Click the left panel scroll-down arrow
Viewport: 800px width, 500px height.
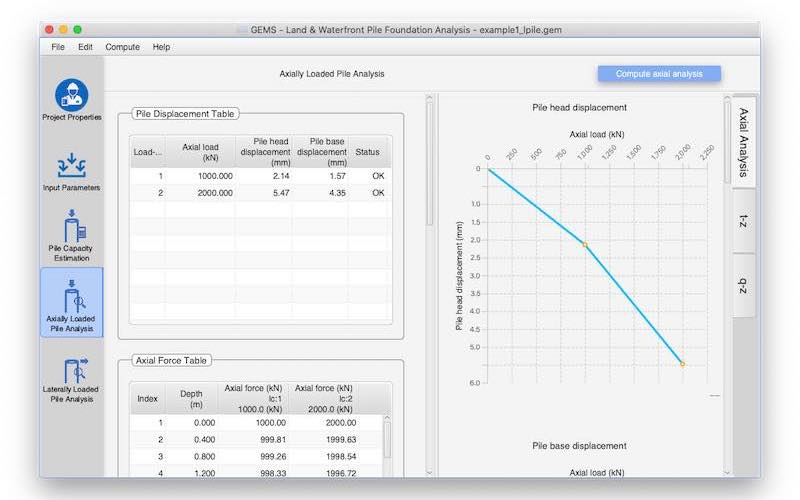pyautogui.click(x=429, y=473)
